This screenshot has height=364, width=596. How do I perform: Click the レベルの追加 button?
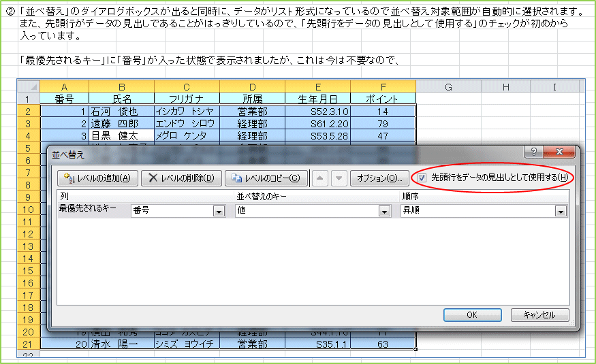pyautogui.click(x=97, y=178)
